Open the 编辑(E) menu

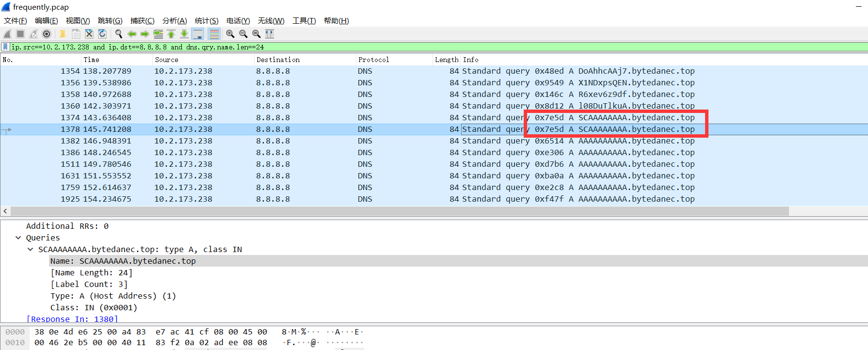[x=47, y=21]
